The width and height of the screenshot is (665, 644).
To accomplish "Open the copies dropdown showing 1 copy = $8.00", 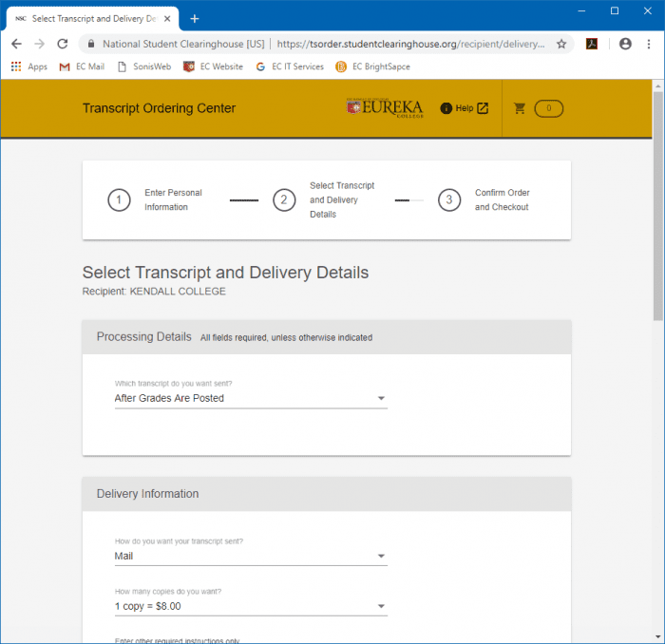I will [251, 606].
